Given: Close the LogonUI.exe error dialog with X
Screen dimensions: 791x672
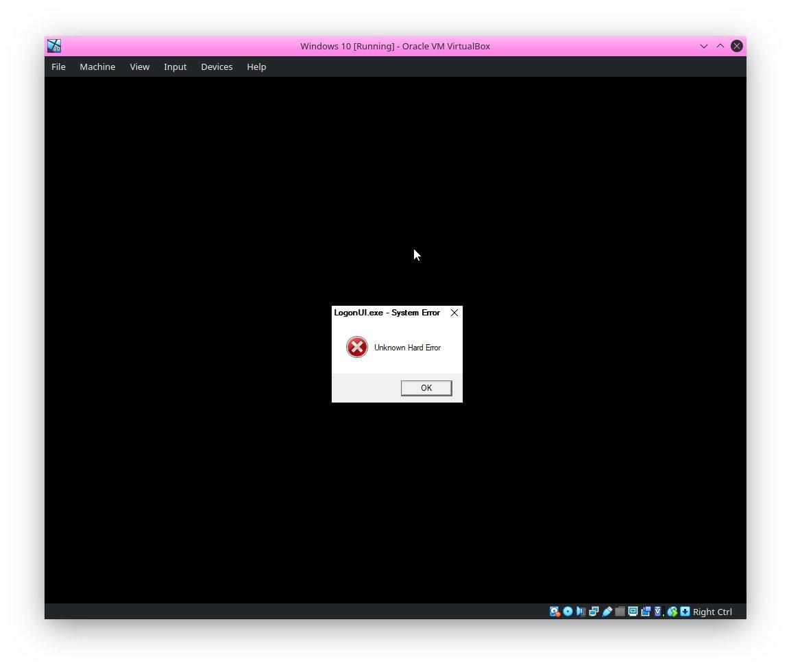Looking at the screenshot, I should click(x=454, y=313).
